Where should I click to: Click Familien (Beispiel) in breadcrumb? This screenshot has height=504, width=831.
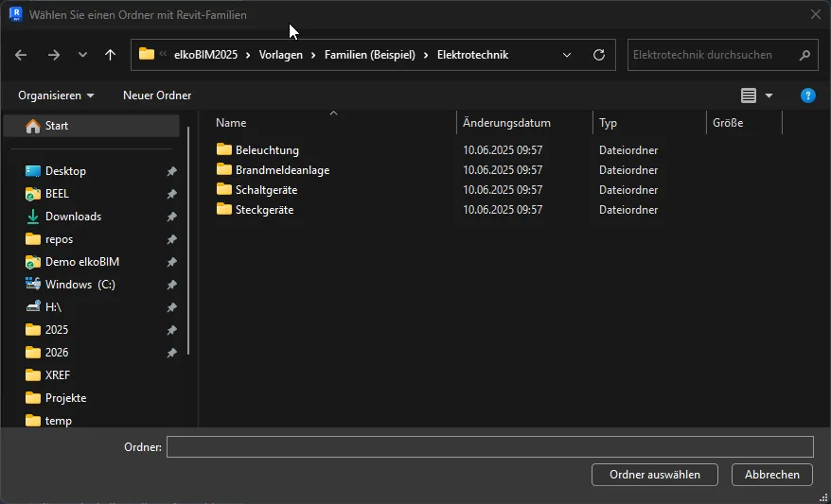click(370, 55)
